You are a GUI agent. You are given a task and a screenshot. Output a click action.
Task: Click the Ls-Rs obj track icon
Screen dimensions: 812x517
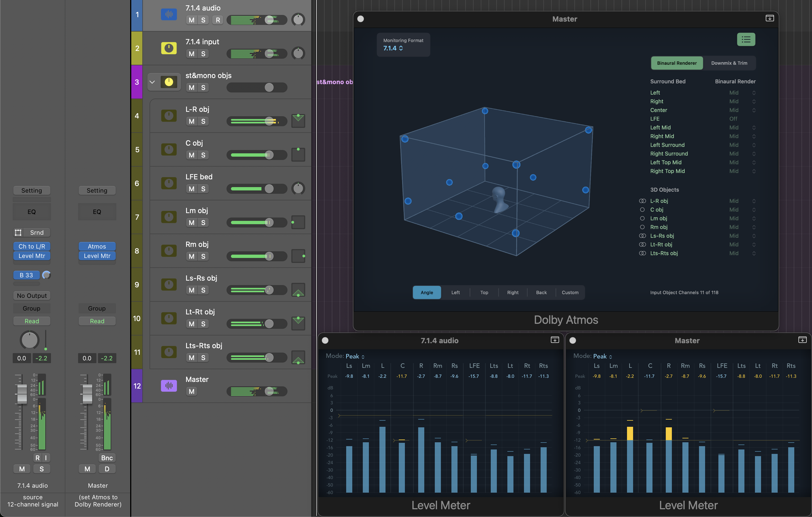(x=169, y=284)
